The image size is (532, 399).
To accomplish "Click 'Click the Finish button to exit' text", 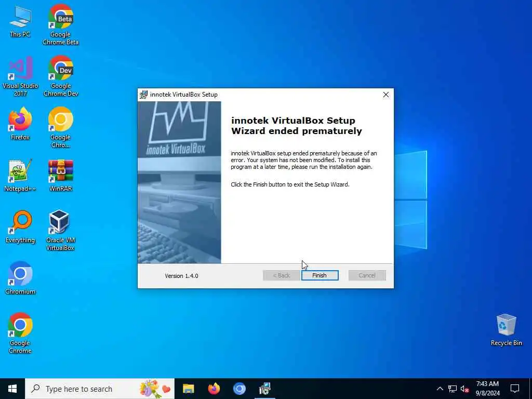I will [x=290, y=184].
